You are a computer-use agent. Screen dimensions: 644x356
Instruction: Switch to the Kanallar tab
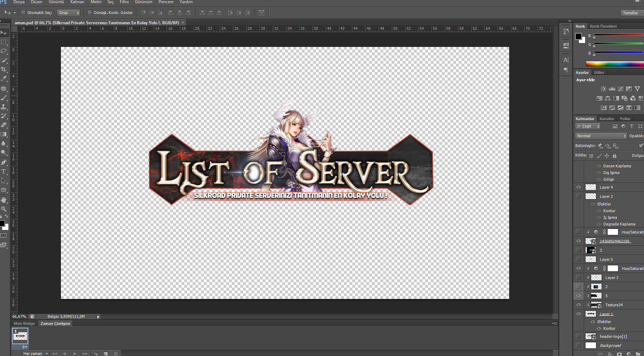click(607, 119)
